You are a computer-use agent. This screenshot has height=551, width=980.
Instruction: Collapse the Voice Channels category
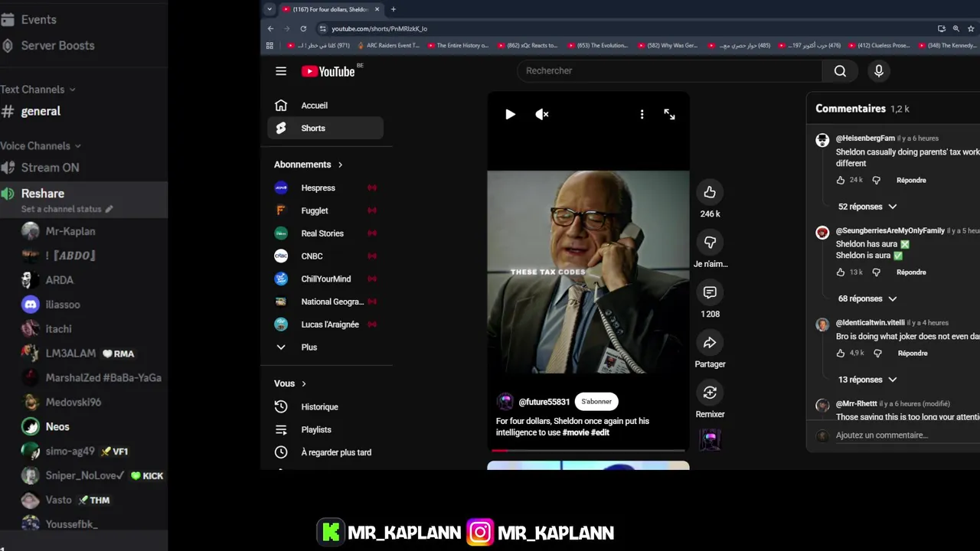40,145
